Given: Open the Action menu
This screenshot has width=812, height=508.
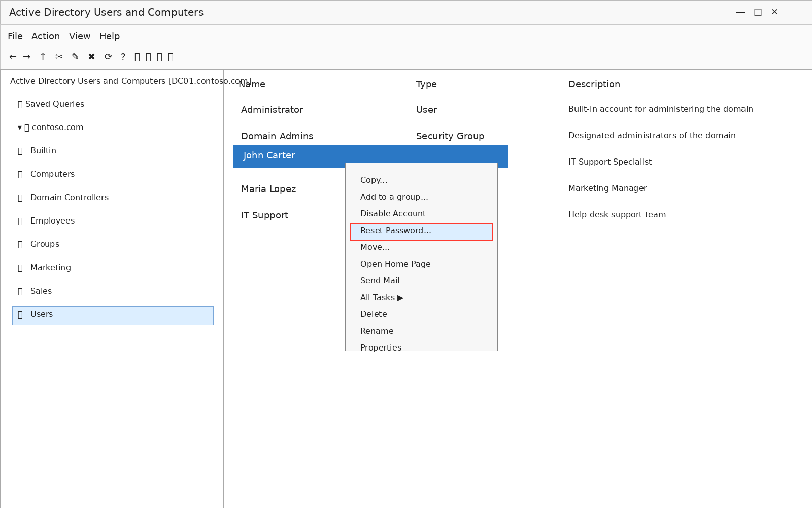Looking at the screenshot, I should [x=46, y=36].
